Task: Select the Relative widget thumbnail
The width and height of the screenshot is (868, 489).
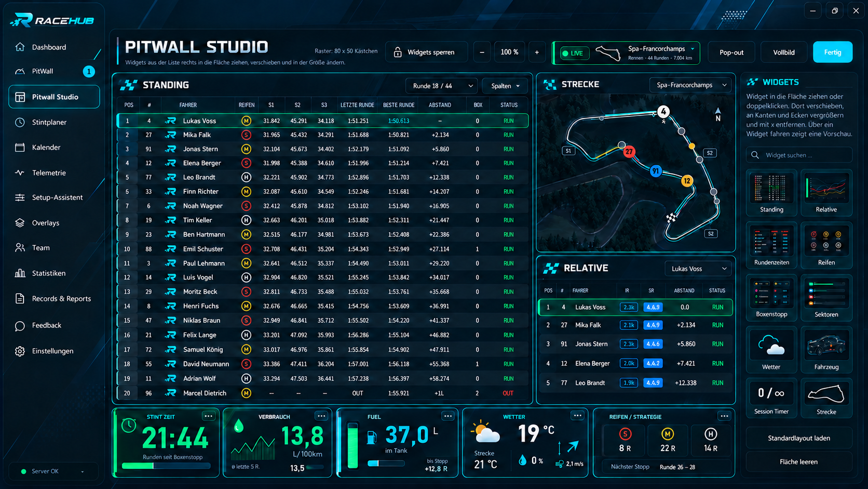Action: pos(826,192)
